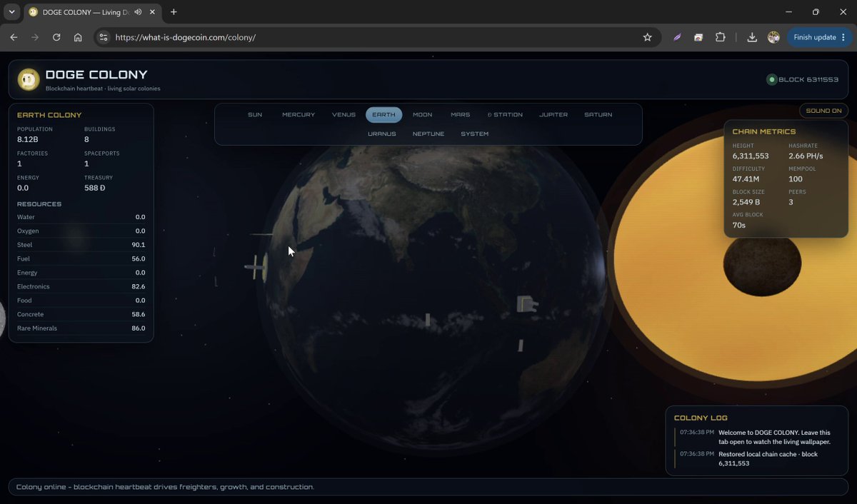Switch view to the MARS tab
Image resolution: width=857 pixels, height=504 pixels.
coord(461,115)
